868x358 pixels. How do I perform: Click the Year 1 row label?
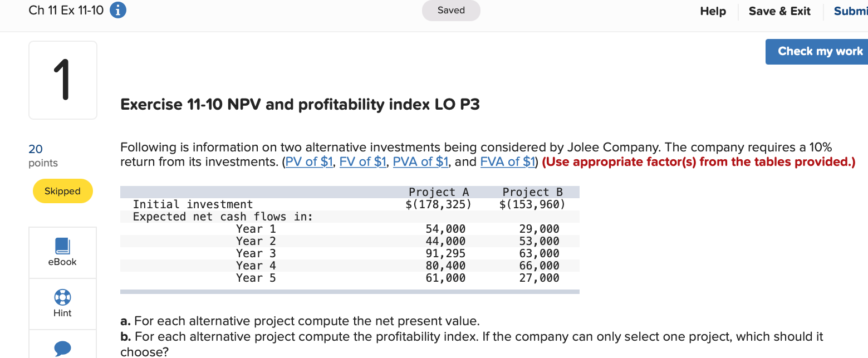(256, 229)
